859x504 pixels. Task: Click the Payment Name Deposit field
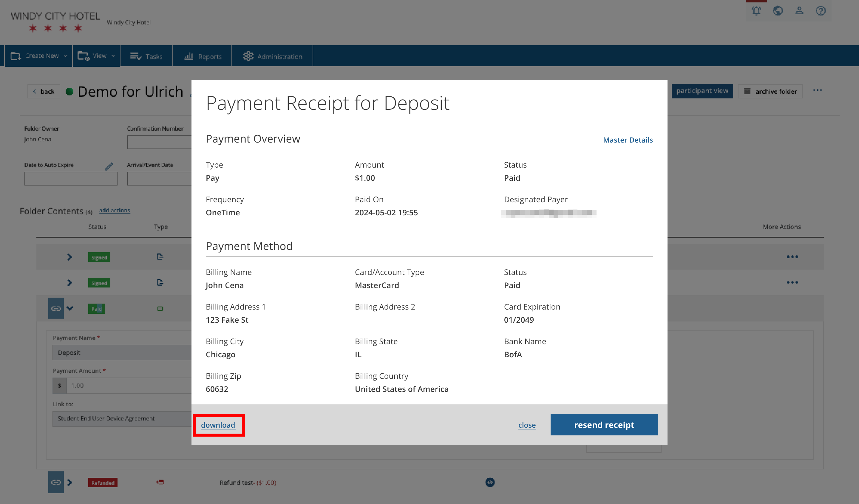[122, 353]
